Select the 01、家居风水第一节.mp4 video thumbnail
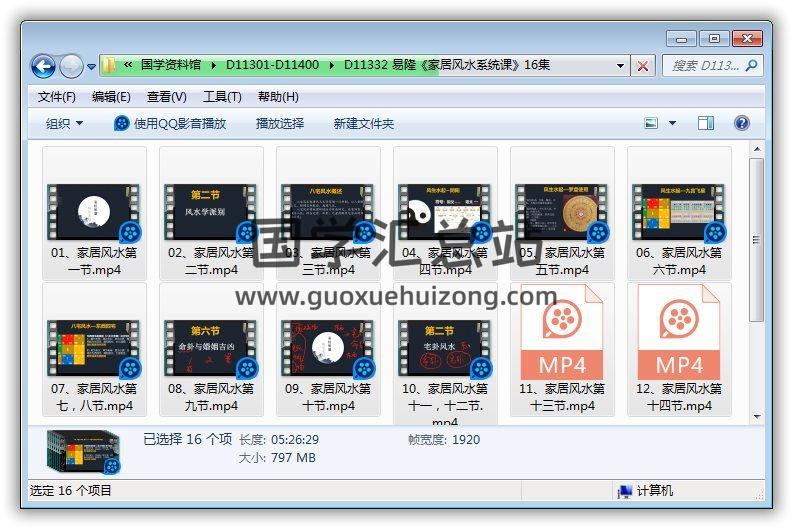This screenshot has width=793, height=529. pyautogui.click(x=94, y=211)
